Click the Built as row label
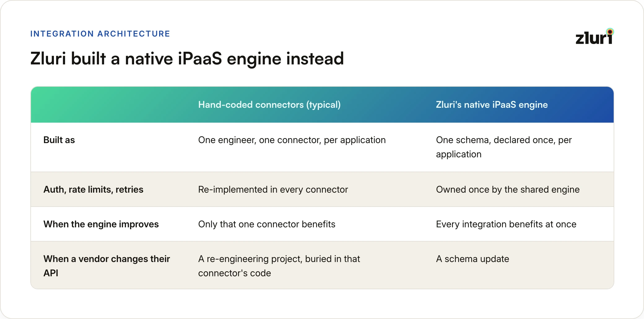 (x=59, y=140)
